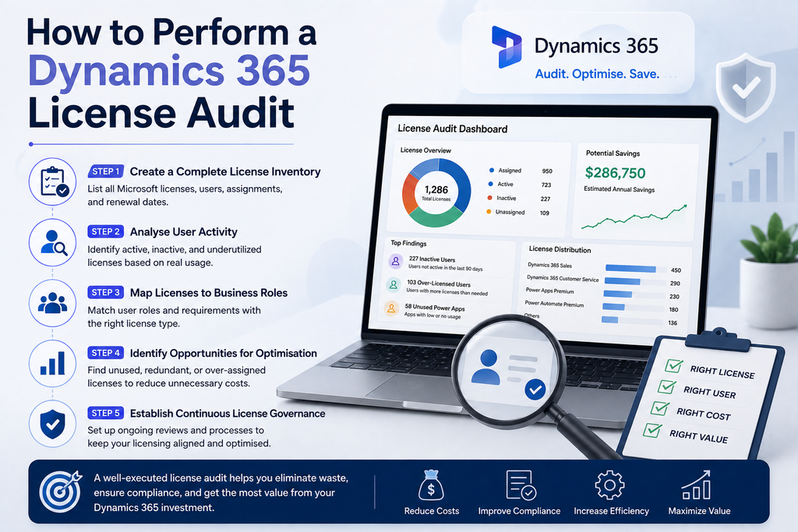
Task: Click the License Audit Dashboard title
Action: pyautogui.click(x=453, y=129)
